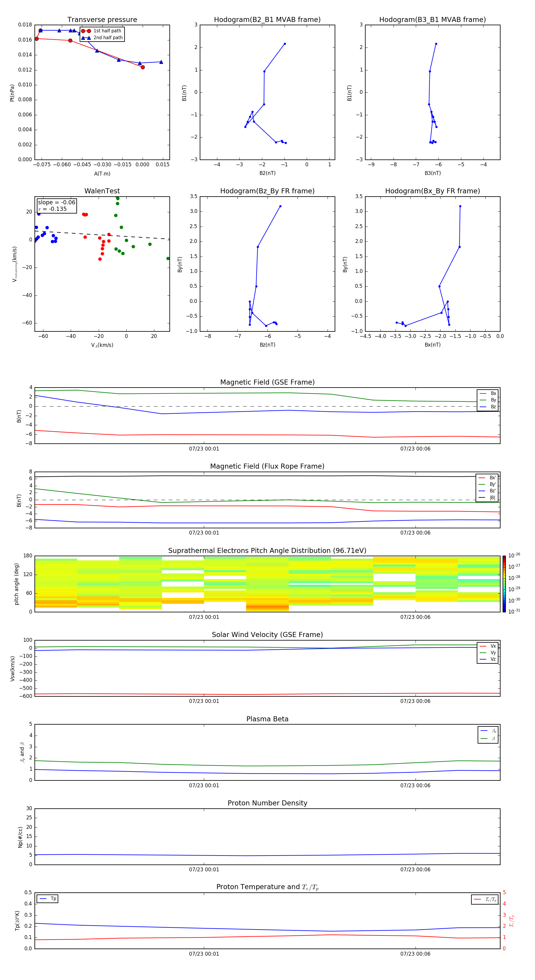Click the 'Hodogram(B3_B1 MVAB frame)' title
The height and width of the screenshot is (980, 535).
point(432,19)
